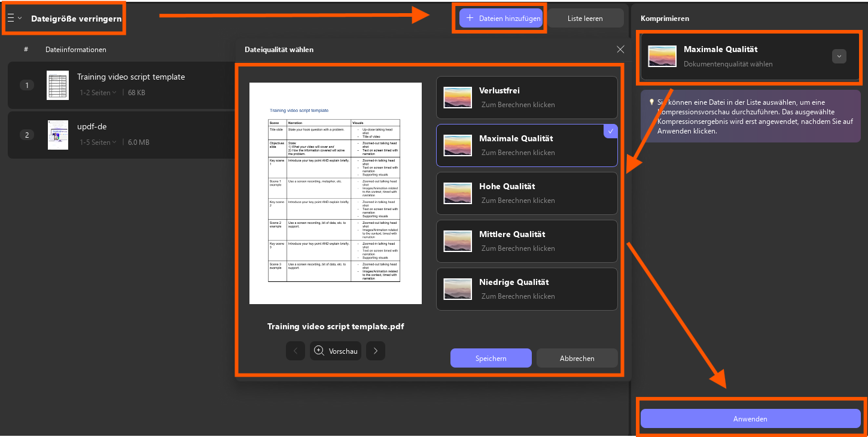Click the Zum Berechnen klicken text under Hohe Qualität
The image size is (868, 437).
[518, 201]
